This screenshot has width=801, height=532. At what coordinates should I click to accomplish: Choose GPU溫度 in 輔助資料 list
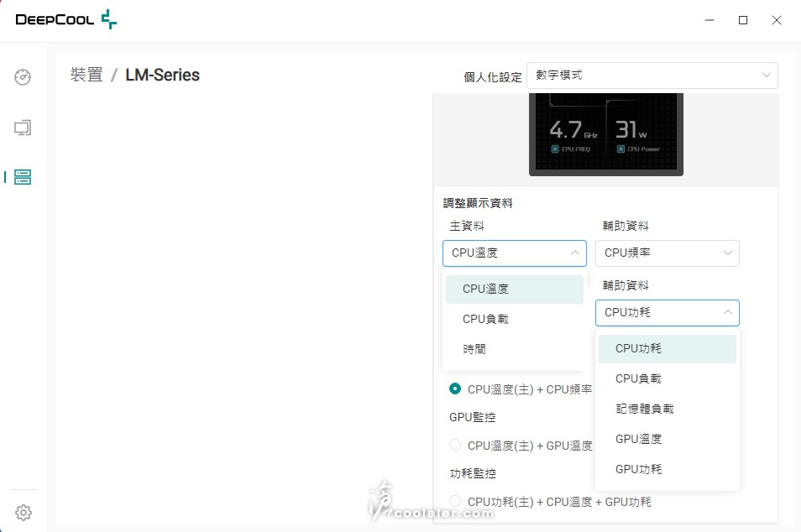[x=667, y=439]
